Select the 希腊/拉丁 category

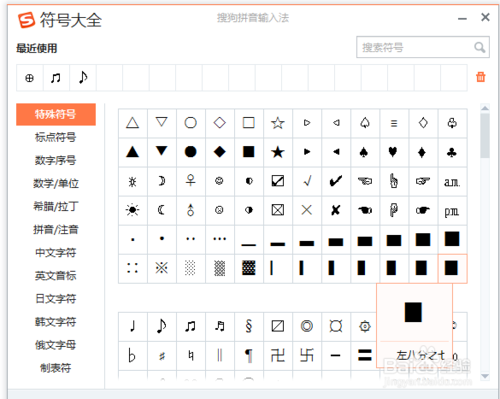point(56,206)
